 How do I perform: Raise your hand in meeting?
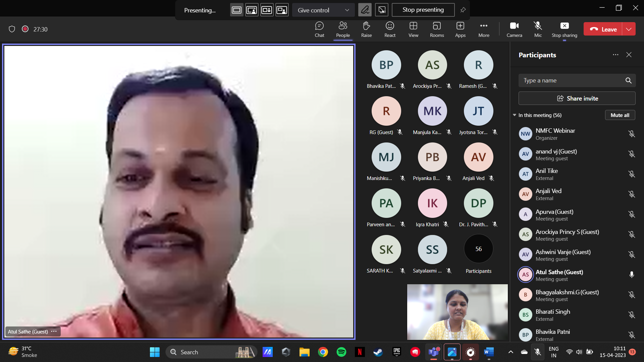coord(366,29)
